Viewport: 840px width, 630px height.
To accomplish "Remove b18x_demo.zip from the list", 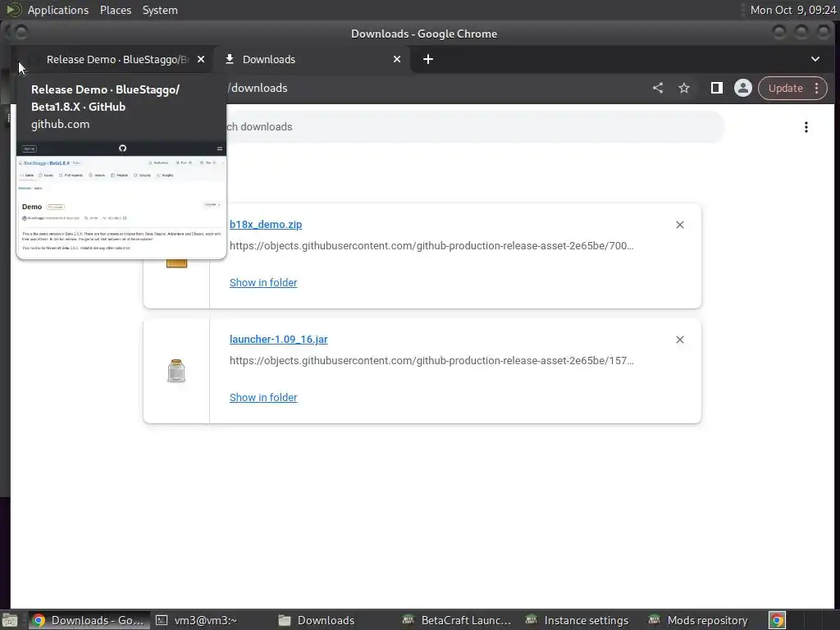I will point(680,225).
